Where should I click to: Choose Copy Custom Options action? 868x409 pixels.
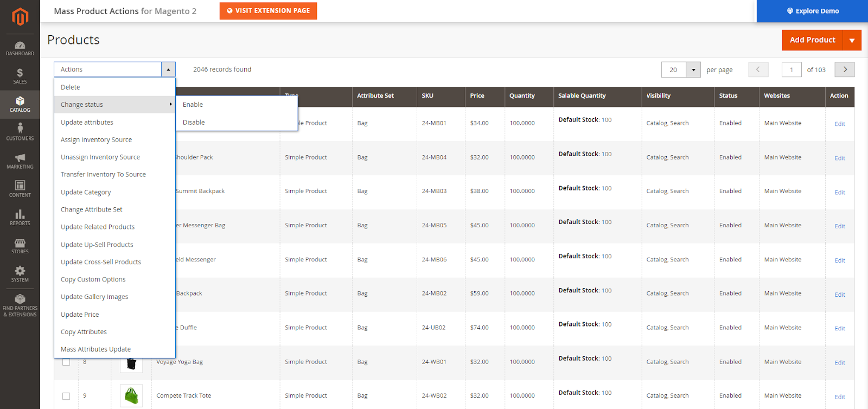(114, 279)
